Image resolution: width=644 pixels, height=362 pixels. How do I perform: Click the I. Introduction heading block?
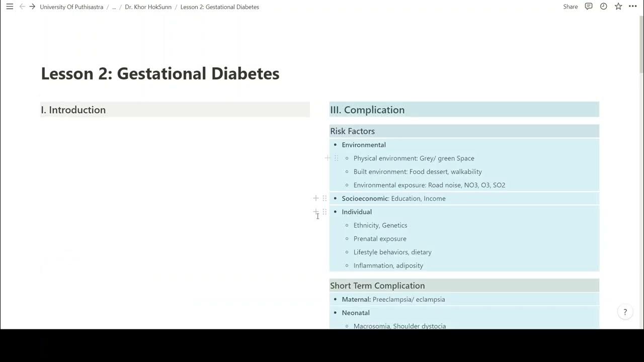pos(73,110)
